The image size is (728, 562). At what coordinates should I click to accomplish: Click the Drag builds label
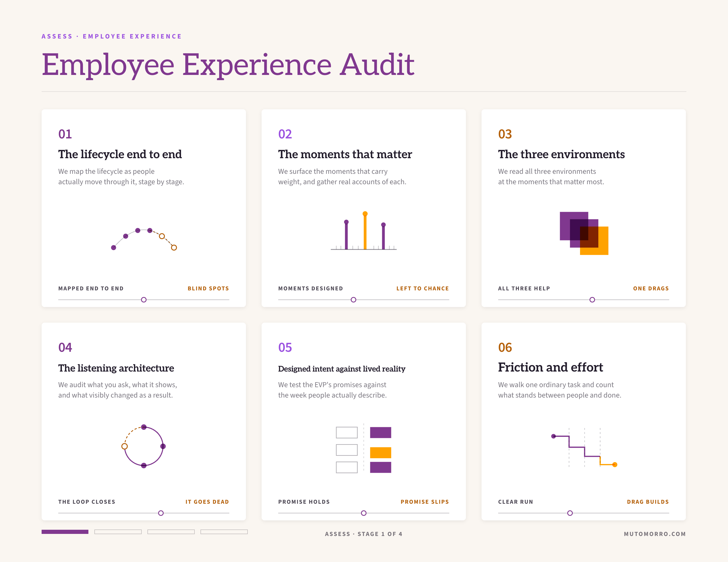click(648, 502)
